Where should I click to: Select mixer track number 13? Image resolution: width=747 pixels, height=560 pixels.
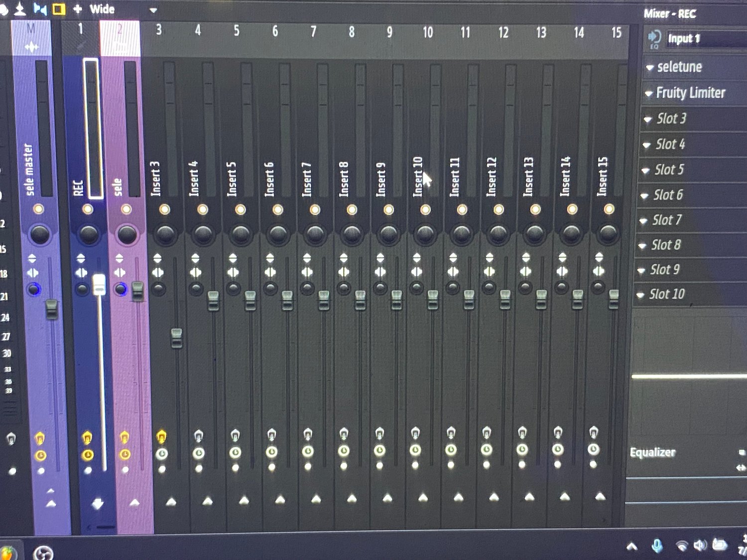coord(541,33)
